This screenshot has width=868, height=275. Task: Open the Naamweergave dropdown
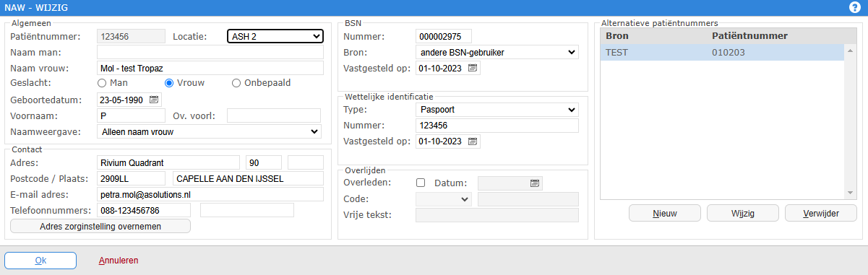click(x=209, y=131)
